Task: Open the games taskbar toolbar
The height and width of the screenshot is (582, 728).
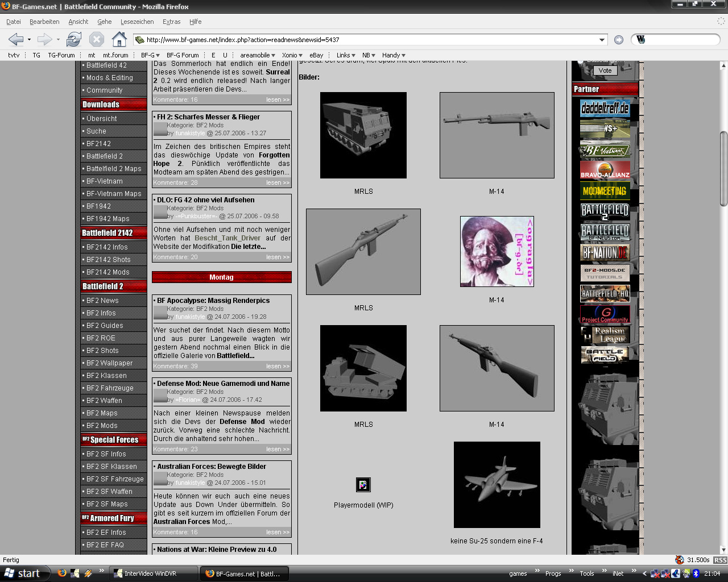Action: coord(518,574)
